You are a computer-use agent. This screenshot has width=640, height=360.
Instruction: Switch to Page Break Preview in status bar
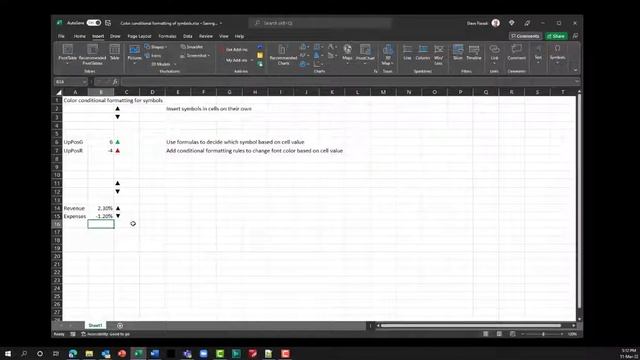point(513,334)
